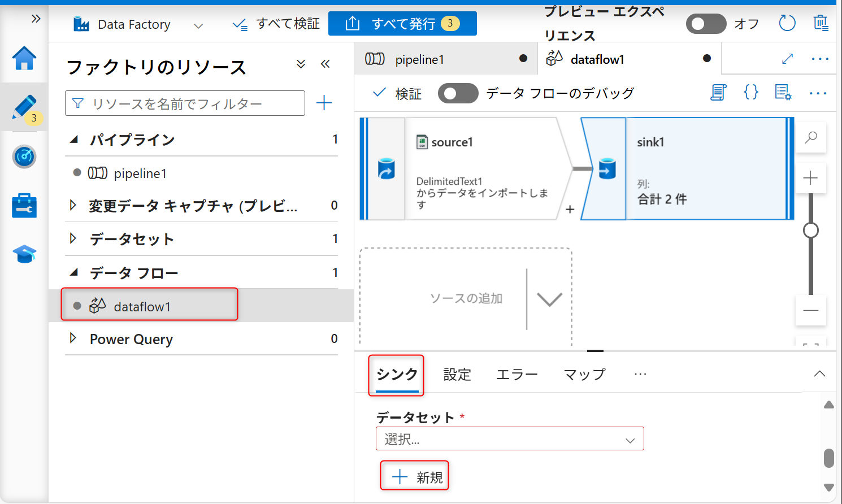The height and width of the screenshot is (504, 842).
Task: Open the データセット 選択 dropdown
Action: tap(509, 439)
